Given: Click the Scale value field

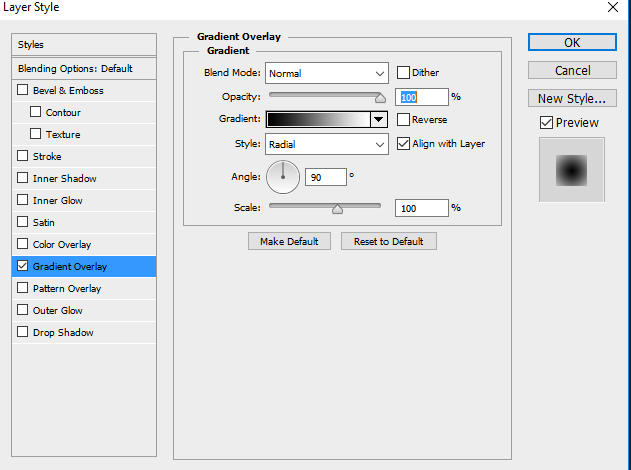Looking at the screenshot, I should tap(421, 208).
